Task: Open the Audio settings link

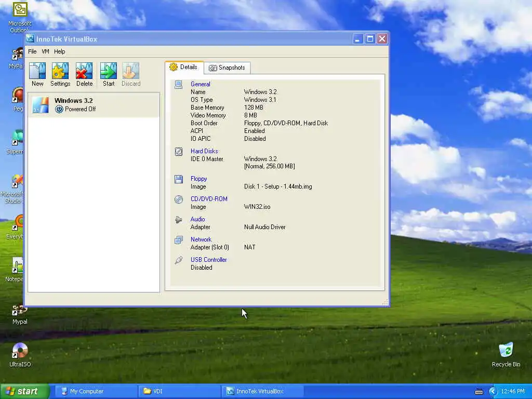Action: (197, 219)
